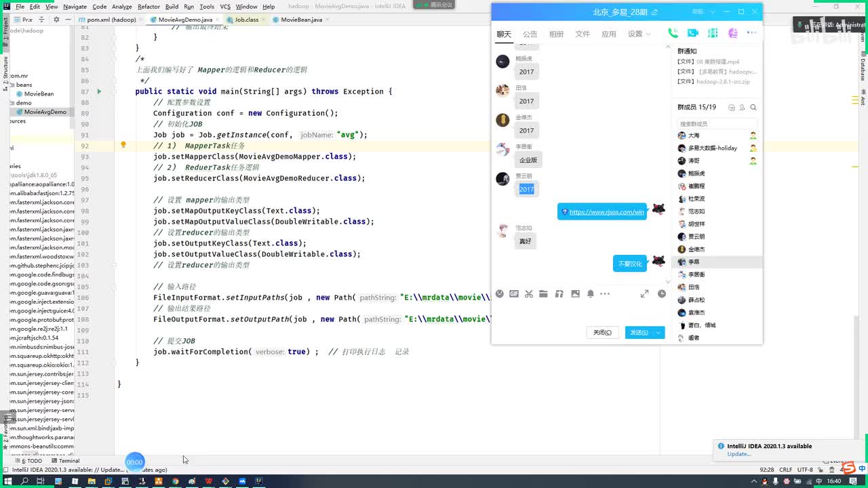
Task: Click the bell notification icon in chat toolbar
Action: point(591,293)
